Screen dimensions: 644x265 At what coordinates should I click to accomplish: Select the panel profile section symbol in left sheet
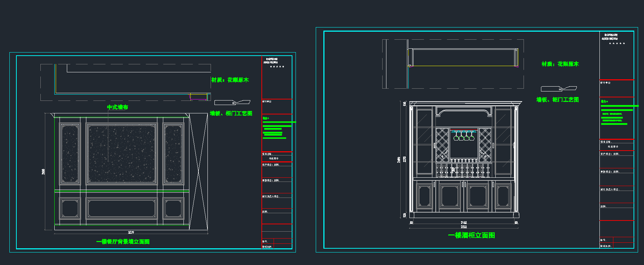[x=232, y=102]
